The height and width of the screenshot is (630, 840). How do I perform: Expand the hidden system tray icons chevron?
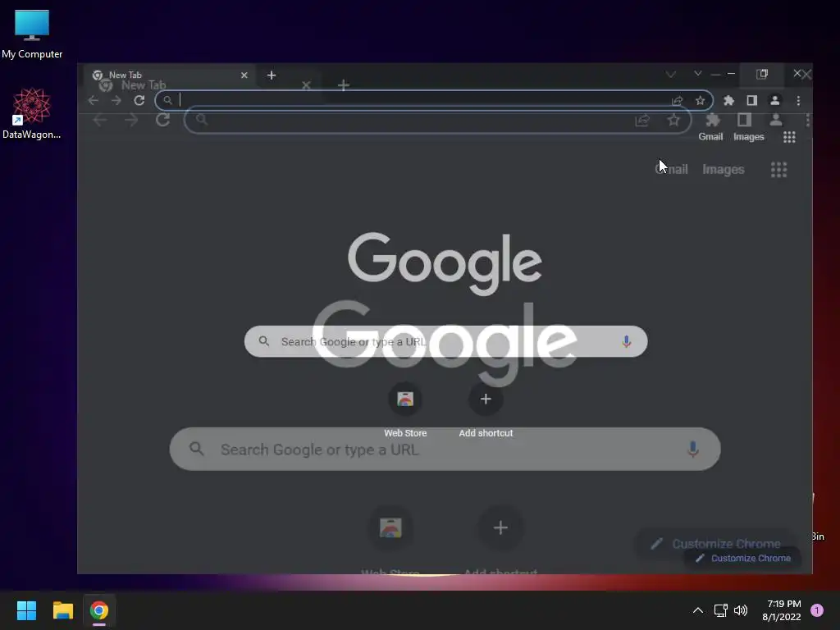(x=697, y=610)
